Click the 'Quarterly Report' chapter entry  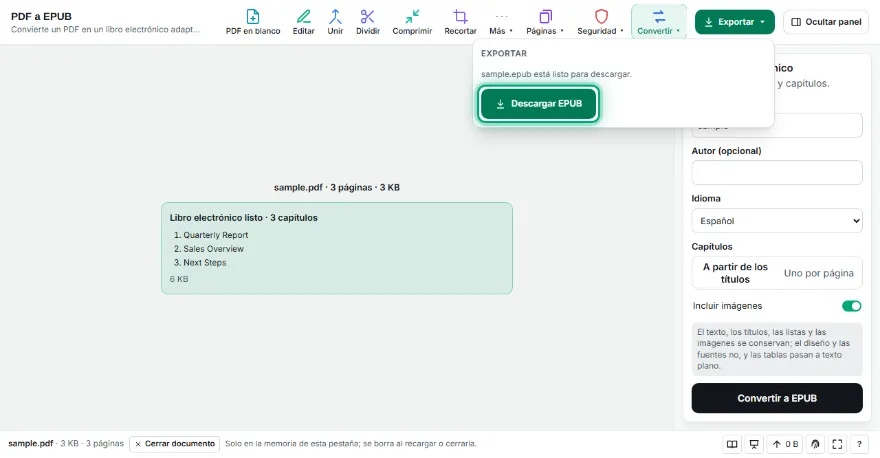pos(216,235)
